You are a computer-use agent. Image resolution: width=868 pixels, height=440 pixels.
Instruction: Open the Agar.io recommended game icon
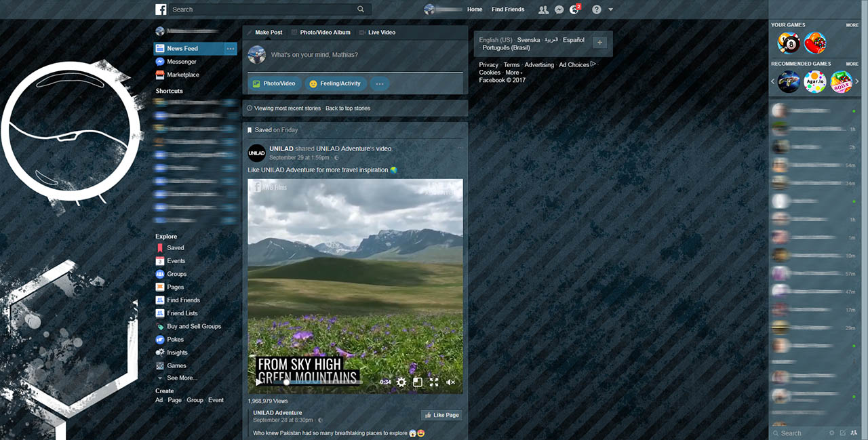tap(814, 82)
